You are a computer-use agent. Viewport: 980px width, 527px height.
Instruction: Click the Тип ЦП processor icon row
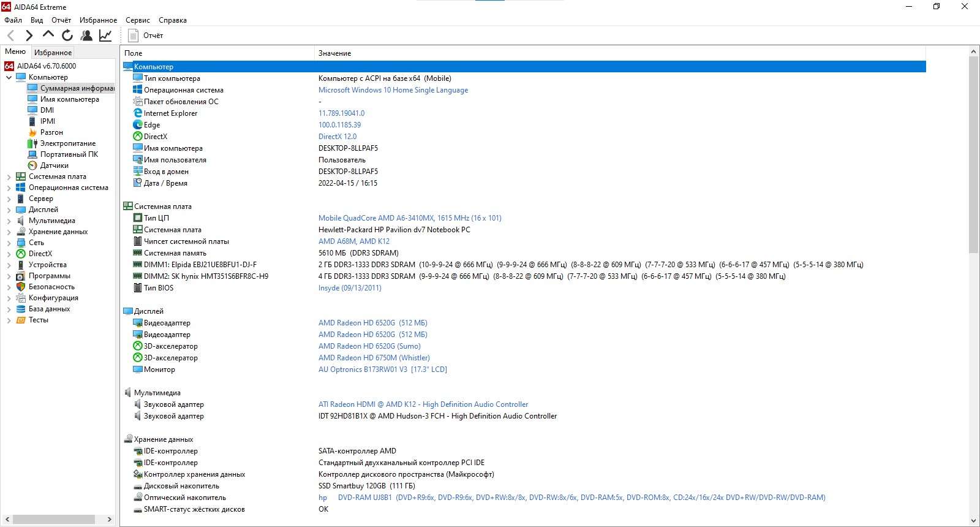[138, 218]
